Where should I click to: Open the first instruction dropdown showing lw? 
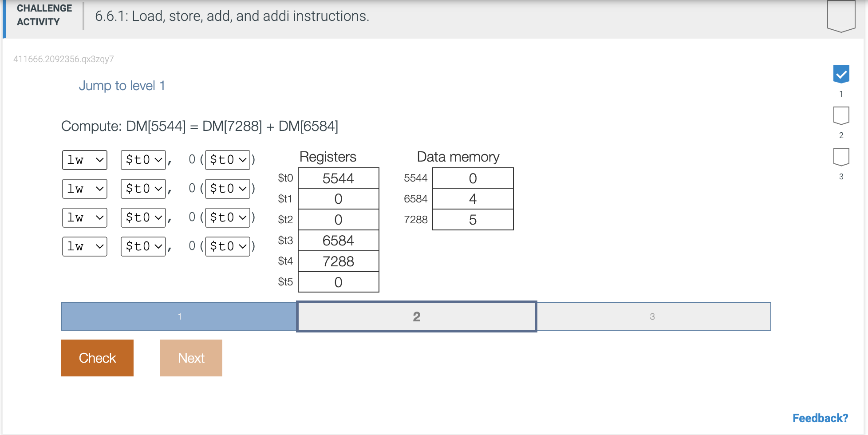[x=84, y=159]
